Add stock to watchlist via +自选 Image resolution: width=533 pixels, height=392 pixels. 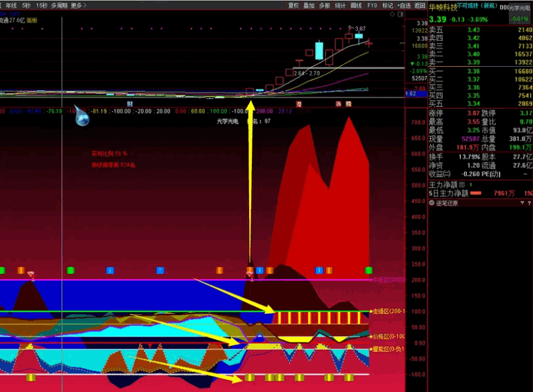[x=404, y=5]
